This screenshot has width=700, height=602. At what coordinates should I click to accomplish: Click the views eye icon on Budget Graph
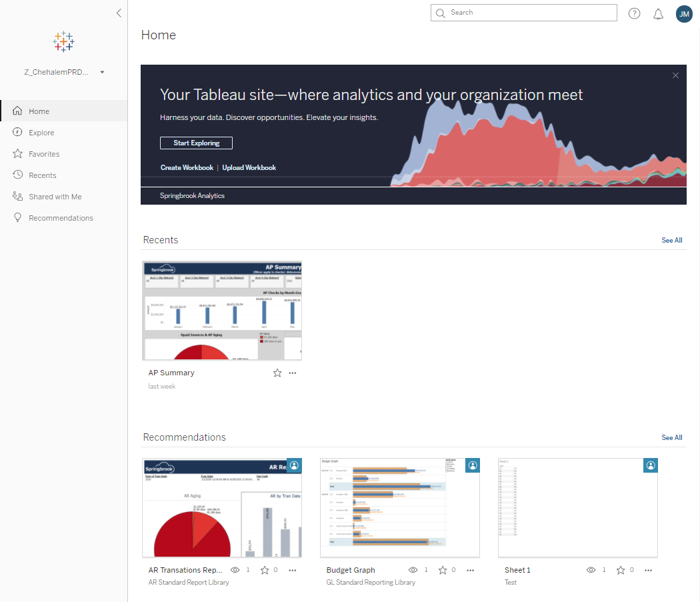(413, 570)
